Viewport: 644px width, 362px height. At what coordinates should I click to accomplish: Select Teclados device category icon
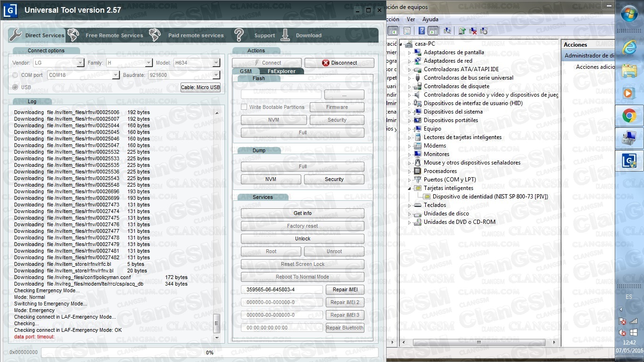point(417,205)
